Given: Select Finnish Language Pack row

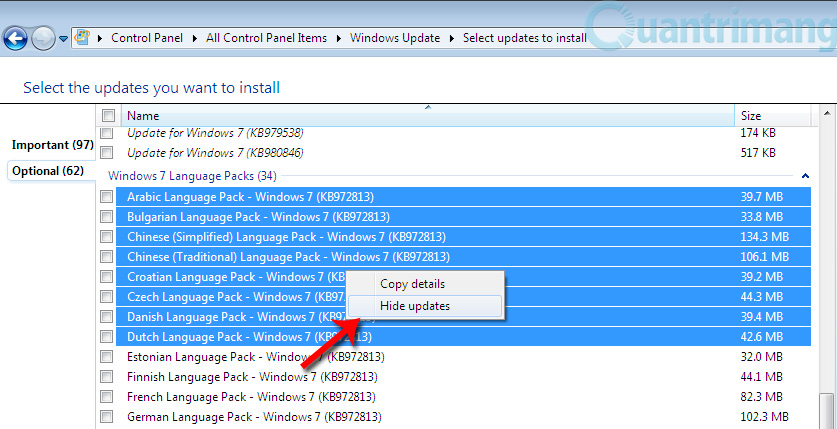Looking at the screenshot, I should (x=463, y=377).
